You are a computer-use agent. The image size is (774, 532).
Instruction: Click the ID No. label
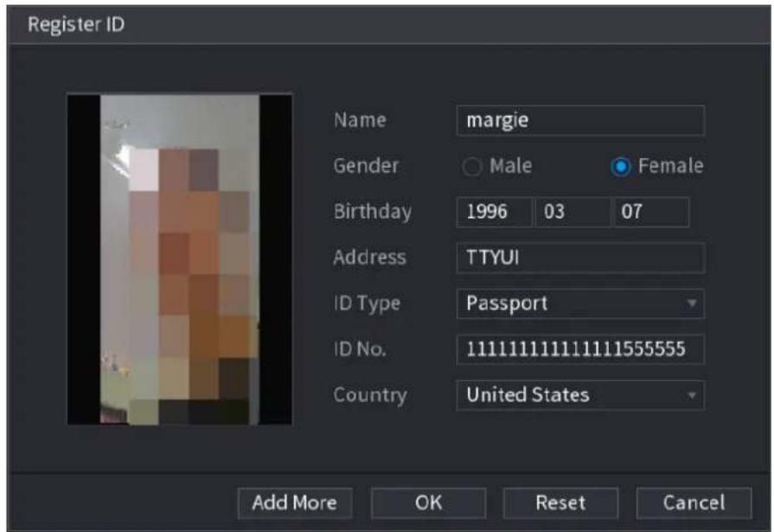pos(360,349)
